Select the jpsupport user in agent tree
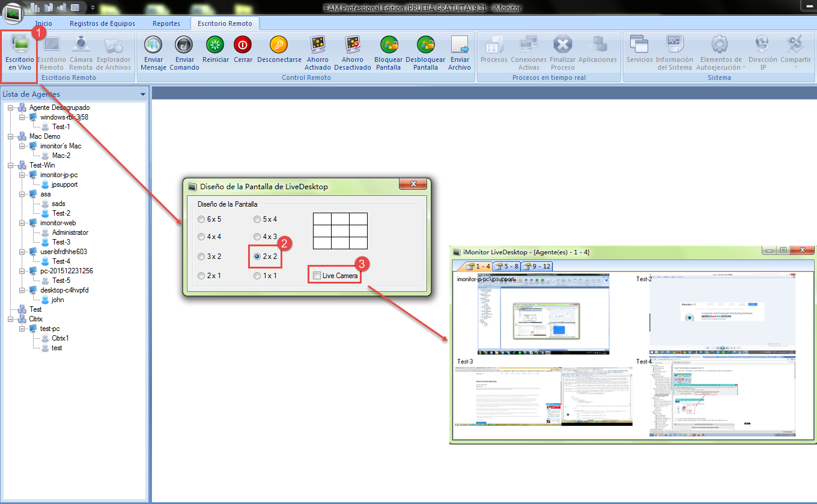817x504 pixels. pos(64,184)
